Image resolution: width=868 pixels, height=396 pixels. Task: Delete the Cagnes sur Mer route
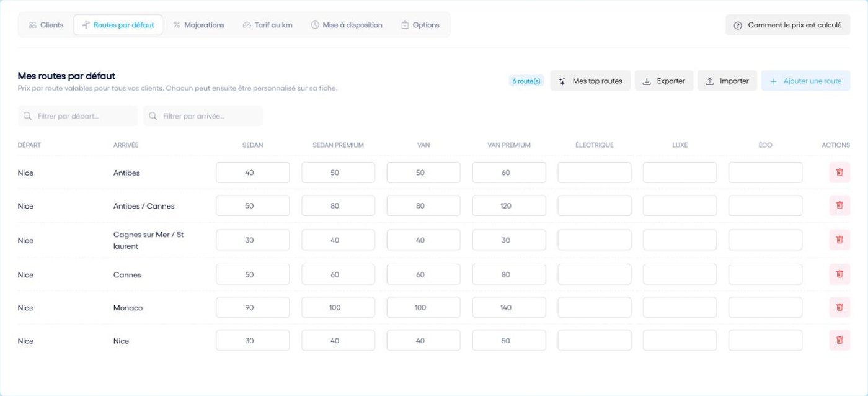pyautogui.click(x=839, y=240)
